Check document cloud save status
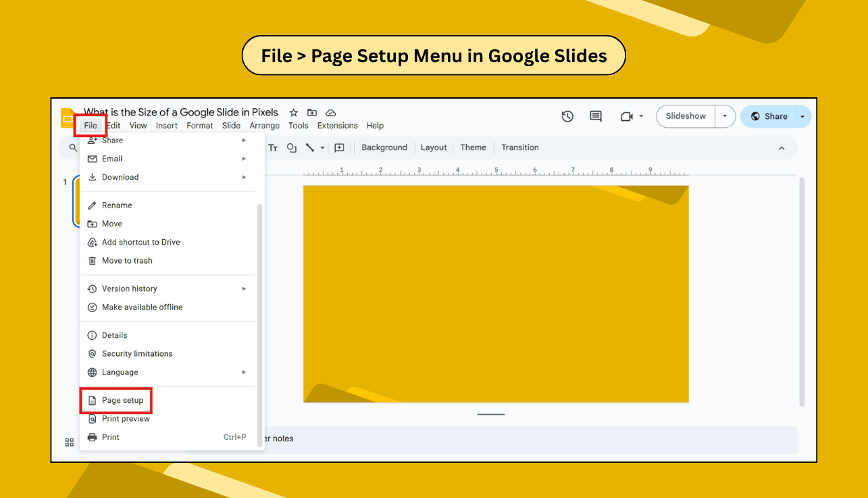Viewport: 868px width, 498px height. click(x=330, y=112)
